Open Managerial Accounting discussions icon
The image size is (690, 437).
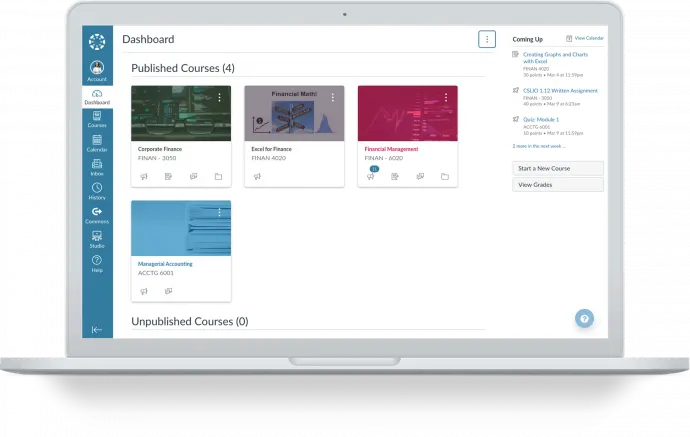pyautogui.click(x=168, y=291)
